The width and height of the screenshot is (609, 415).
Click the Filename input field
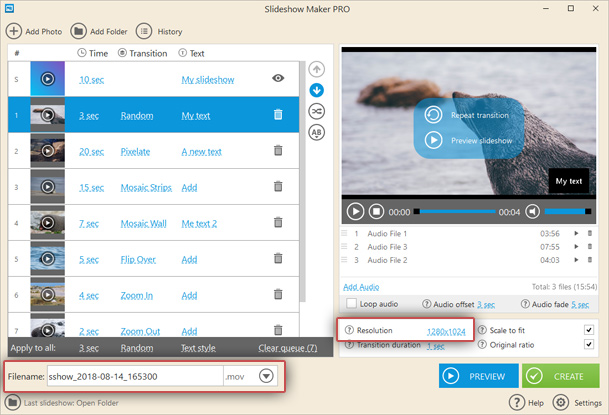135,376
